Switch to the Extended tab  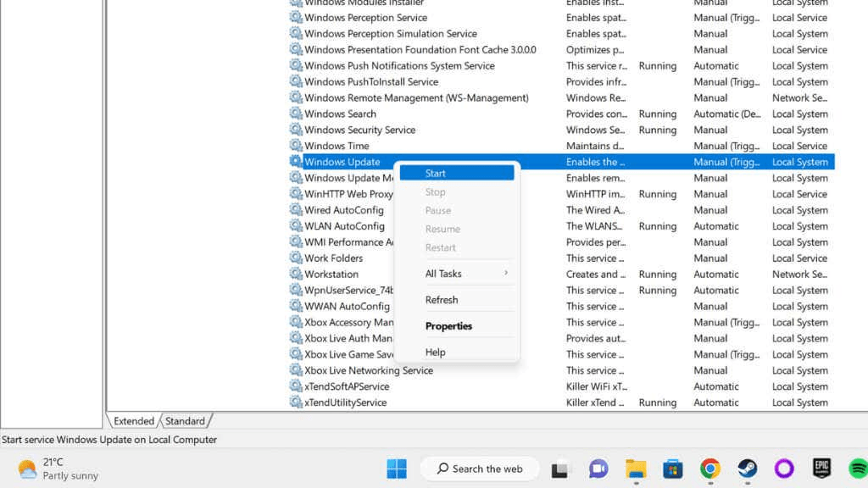pos(134,421)
